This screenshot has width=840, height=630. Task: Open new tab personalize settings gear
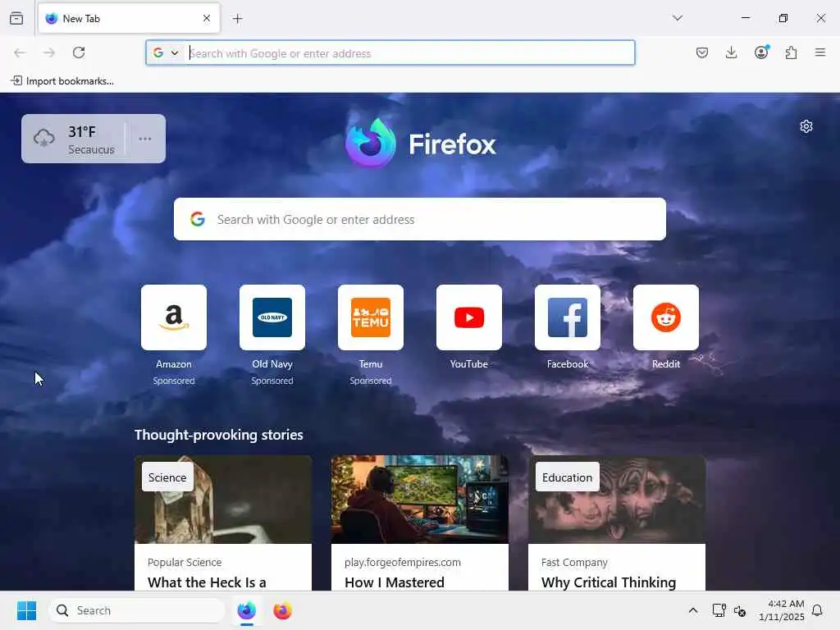(806, 126)
